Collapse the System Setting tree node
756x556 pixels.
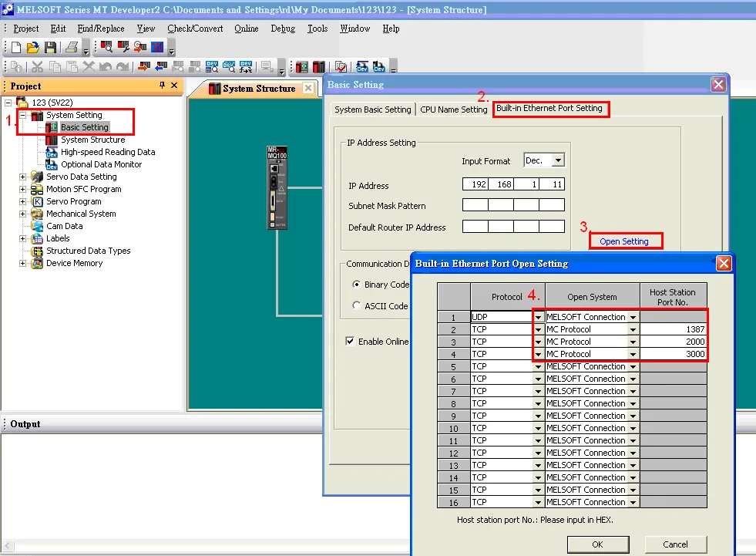click(x=22, y=115)
